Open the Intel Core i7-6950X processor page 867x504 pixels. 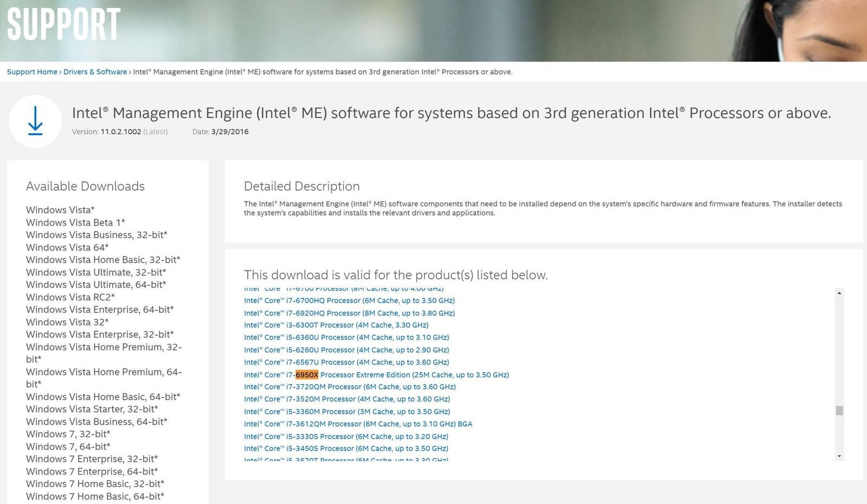pyautogui.click(x=376, y=374)
